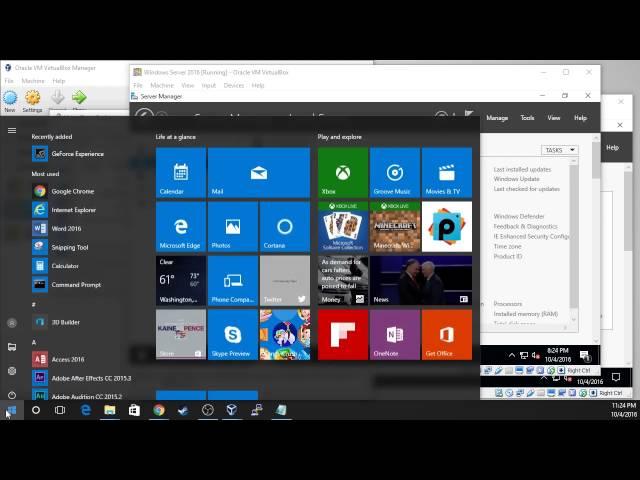Click the Windows Update property link
640x480 pixels.
coord(516,179)
